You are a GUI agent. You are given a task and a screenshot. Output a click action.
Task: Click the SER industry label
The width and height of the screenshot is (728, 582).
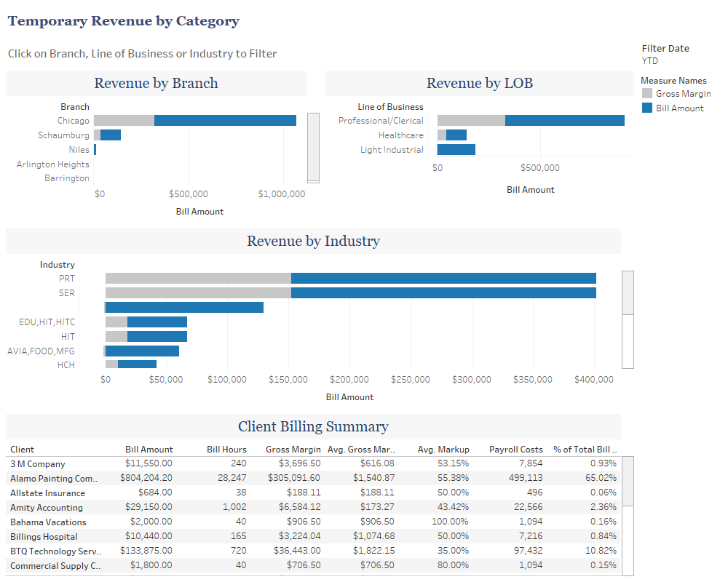click(66, 292)
